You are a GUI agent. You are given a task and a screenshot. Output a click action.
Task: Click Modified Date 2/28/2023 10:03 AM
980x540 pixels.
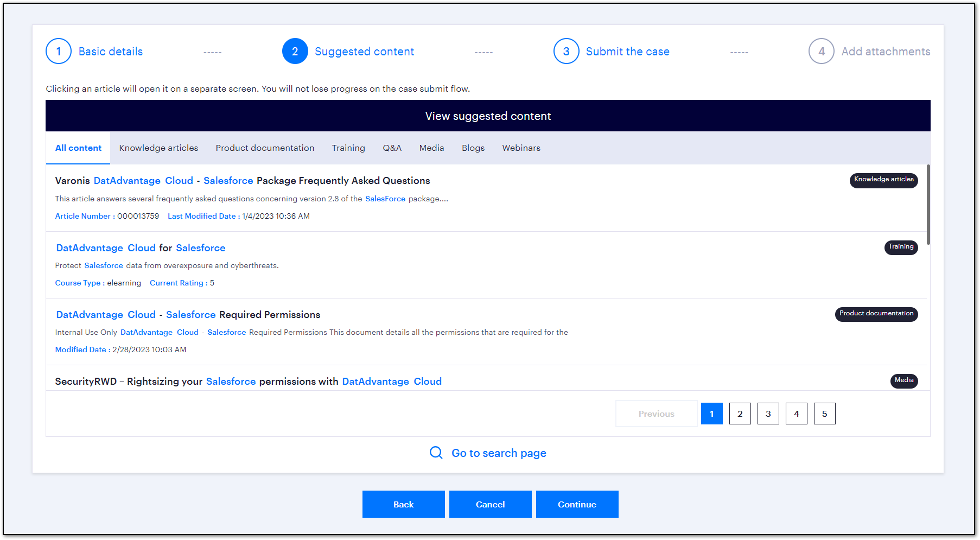(120, 350)
